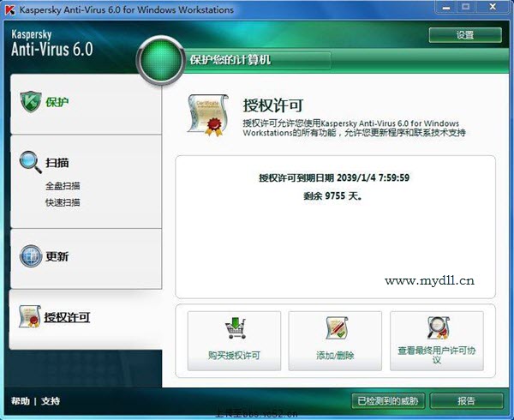The width and height of the screenshot is (514, 420).
Task: Open the 扫描 section
Action: (x=57, y=163)
